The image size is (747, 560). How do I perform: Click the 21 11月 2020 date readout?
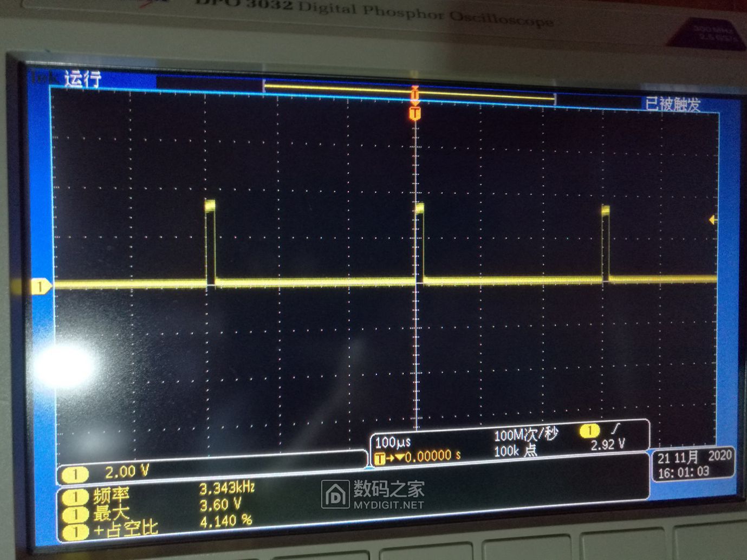click(694, 457)
